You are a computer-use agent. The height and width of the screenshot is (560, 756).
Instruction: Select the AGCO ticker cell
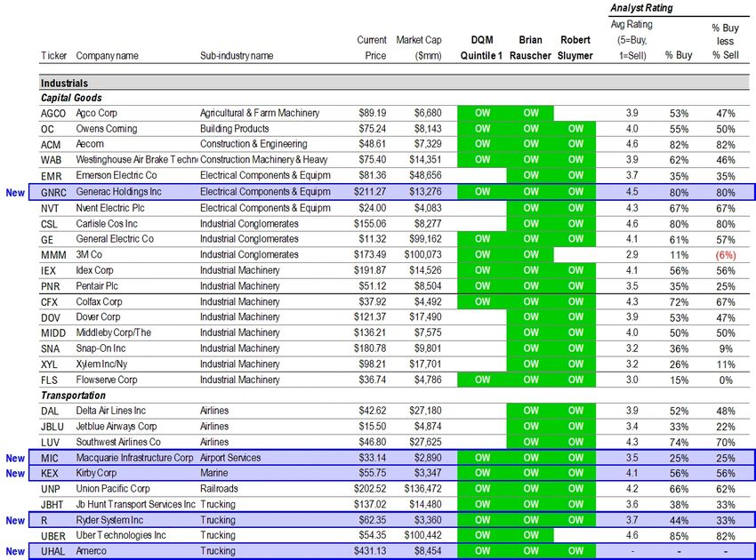[x=53, y=113]
